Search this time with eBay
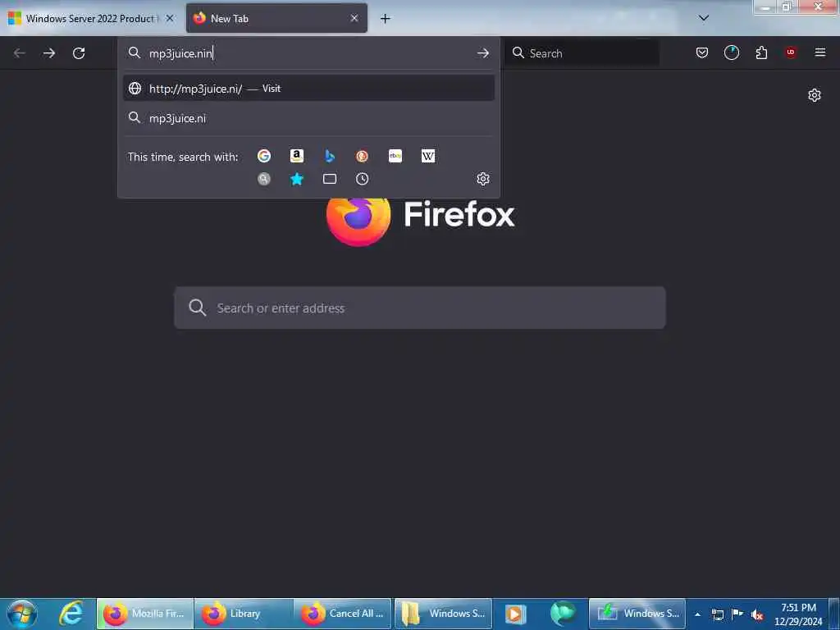The image size is (840, 630). (395, 156)
